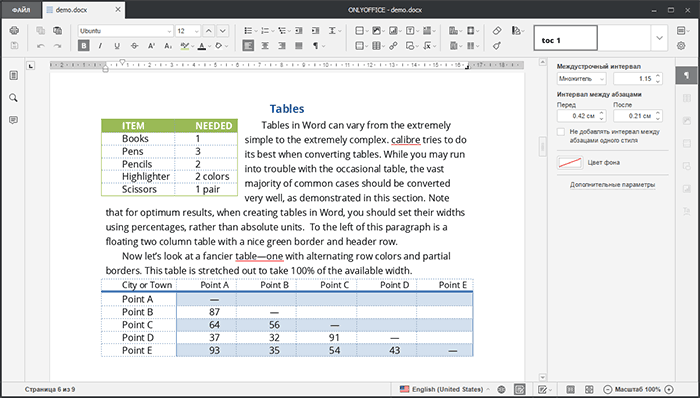Open the Search tool in left sidebar
The width and height of the screenshot is (700, 398).
pyautogui.click(x=13, y=98)
